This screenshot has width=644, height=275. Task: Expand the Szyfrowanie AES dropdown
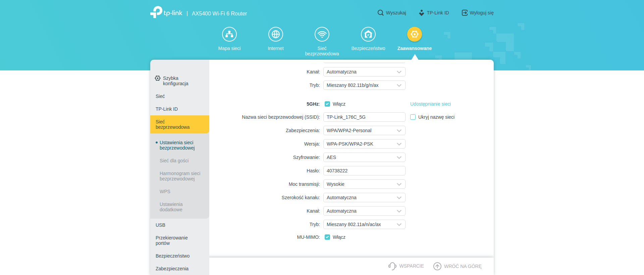pyautogui.click(x=364, y=157)
